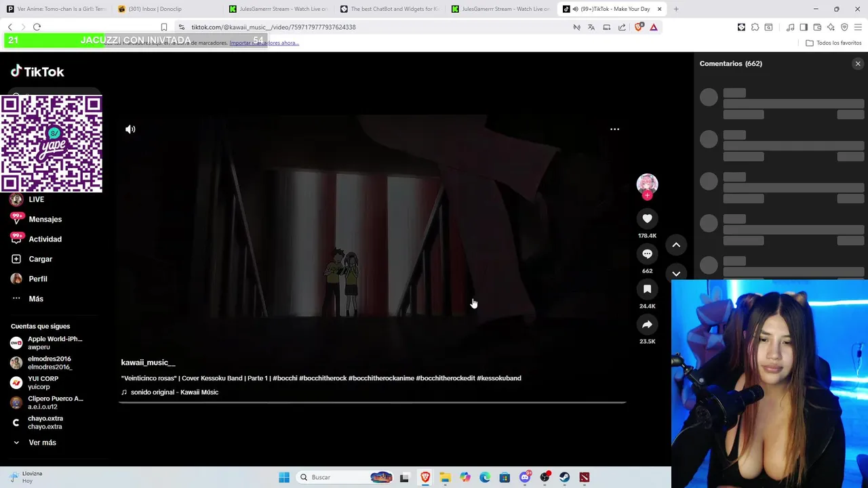Close the Comentarios panel
868x488 pixels.
858,64
